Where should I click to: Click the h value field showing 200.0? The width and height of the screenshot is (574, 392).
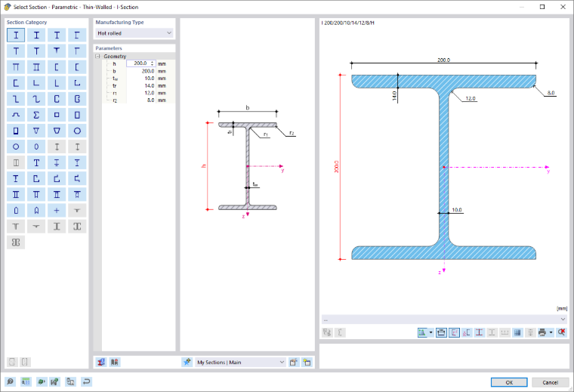coord(141,63)
